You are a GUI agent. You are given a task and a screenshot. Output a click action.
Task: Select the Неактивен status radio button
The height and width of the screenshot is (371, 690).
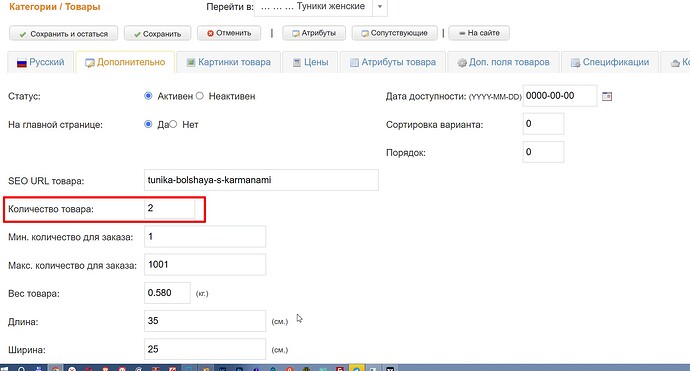pos(199,96)
